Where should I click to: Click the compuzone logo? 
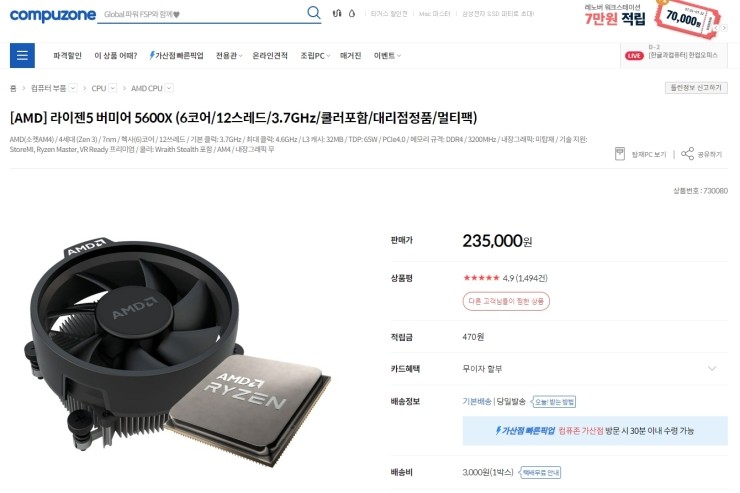coord(52,15)
